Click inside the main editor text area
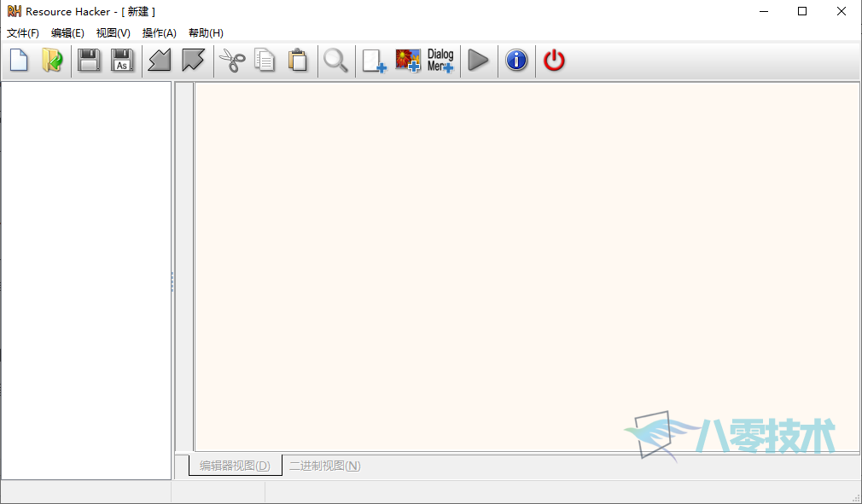This screenshot has height=504, width=862. 527,267
